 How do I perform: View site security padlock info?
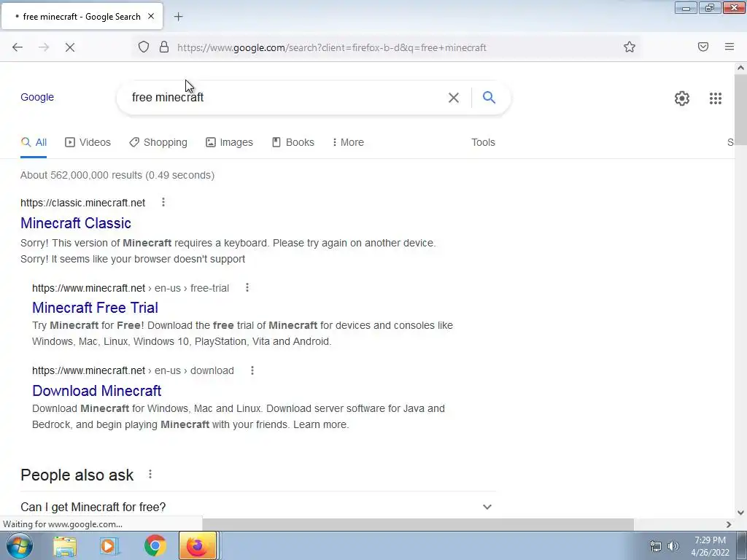(x=164, y=47)
